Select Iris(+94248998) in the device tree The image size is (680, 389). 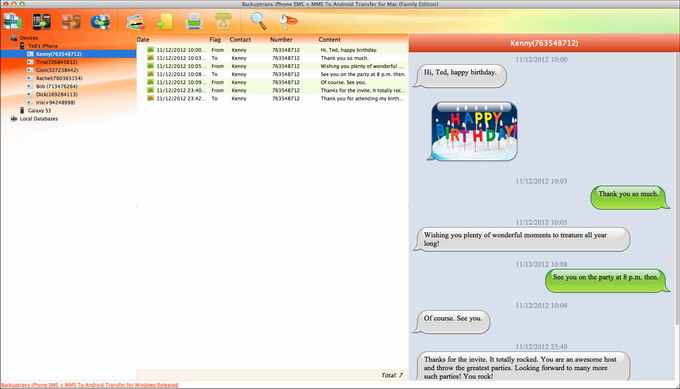coord(56,102)
